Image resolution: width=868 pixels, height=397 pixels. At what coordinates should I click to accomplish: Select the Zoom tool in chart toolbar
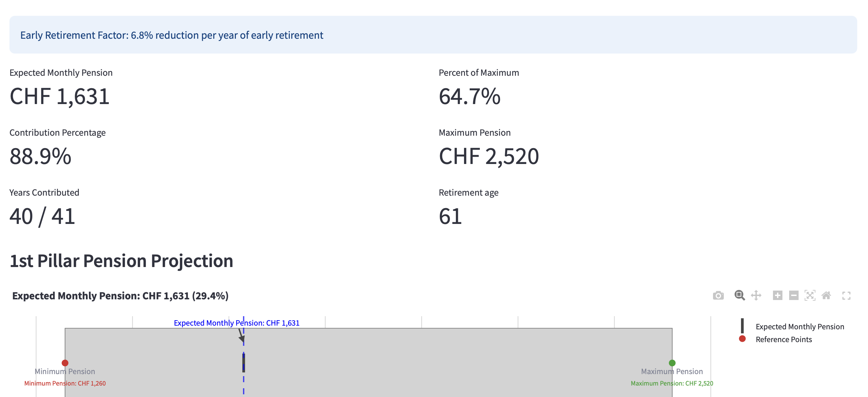pos(740,296)
